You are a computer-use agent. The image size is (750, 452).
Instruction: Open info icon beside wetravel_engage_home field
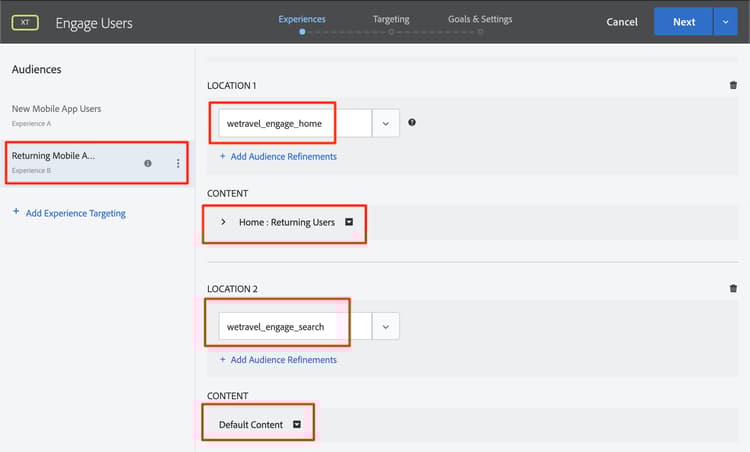(412, 122)
